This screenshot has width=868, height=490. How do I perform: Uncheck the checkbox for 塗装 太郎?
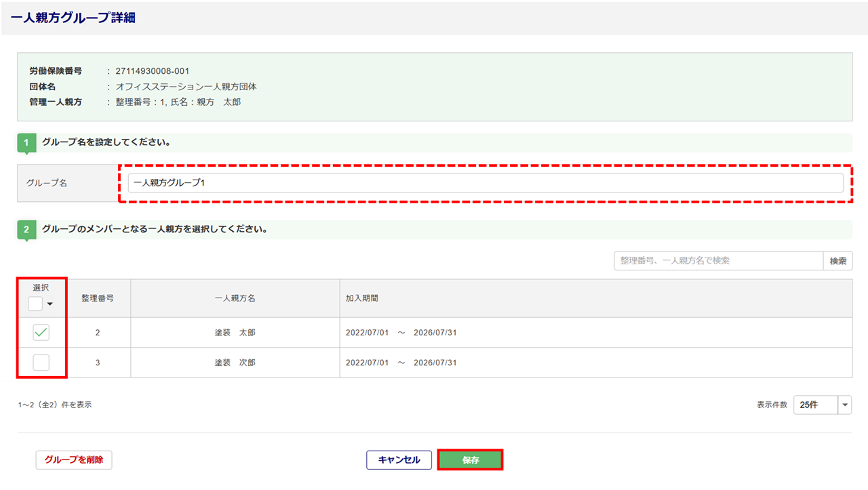tap(41, 333)
